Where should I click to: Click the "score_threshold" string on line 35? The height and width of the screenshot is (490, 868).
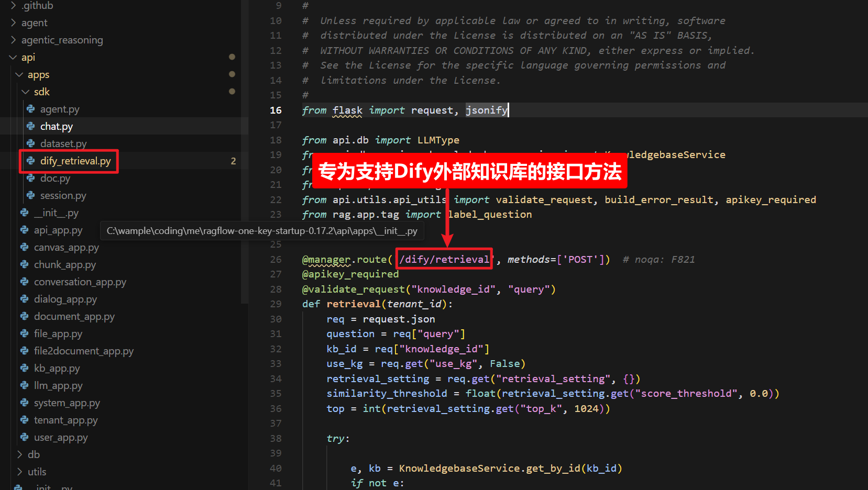point(686,393)
